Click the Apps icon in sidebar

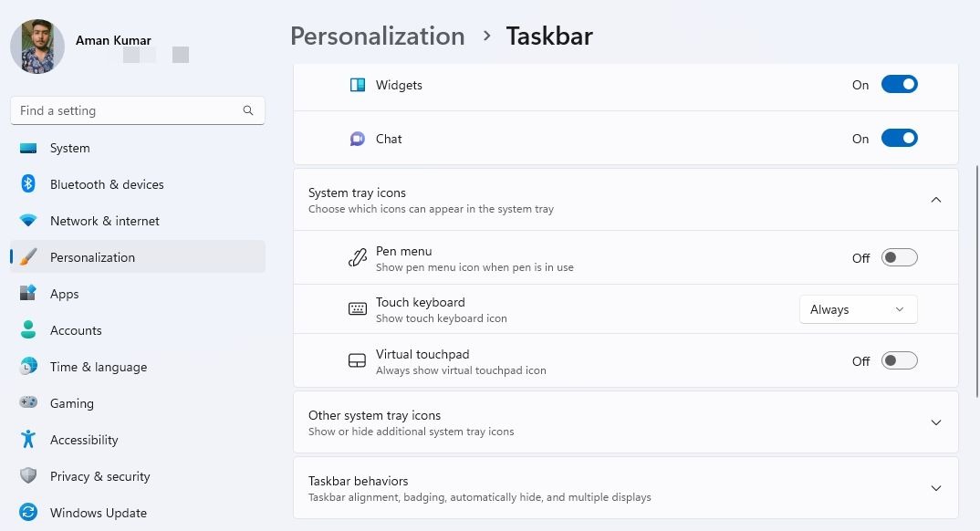tap(28, 293)
